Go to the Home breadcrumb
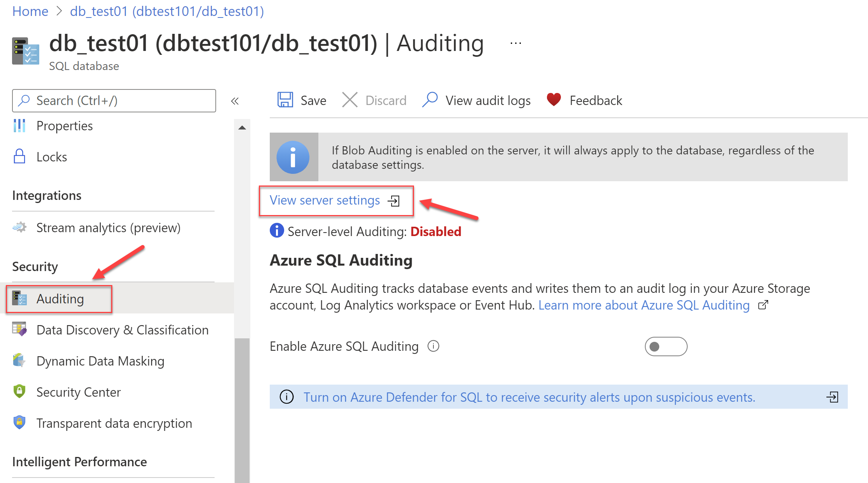Image resolution: width=868 pixels, height=483 pixels. [30, 11]
